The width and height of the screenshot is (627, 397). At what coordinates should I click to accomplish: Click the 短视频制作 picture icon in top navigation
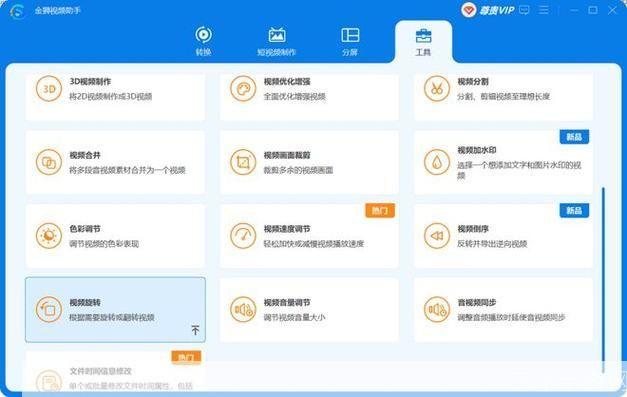277,35
